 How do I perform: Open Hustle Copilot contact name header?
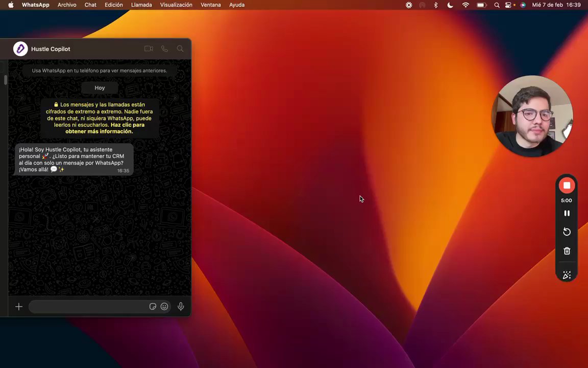(51, 49)
